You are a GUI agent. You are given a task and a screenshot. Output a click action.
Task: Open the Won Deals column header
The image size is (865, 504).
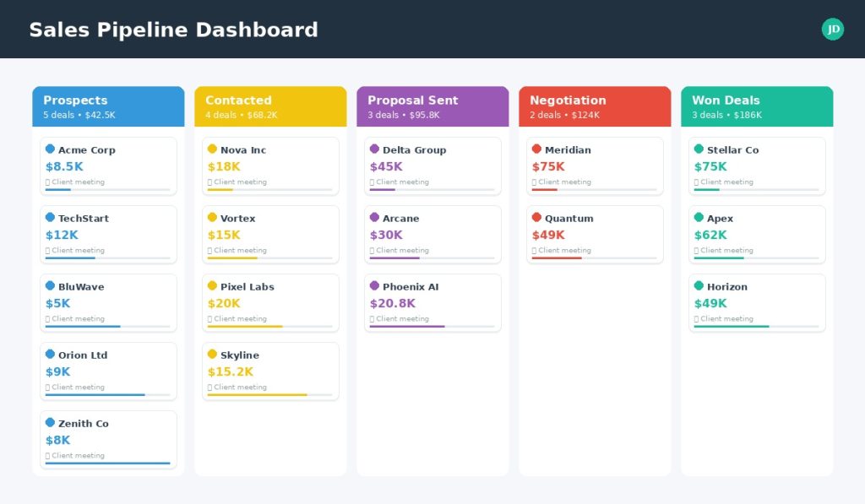pos(757,106)
